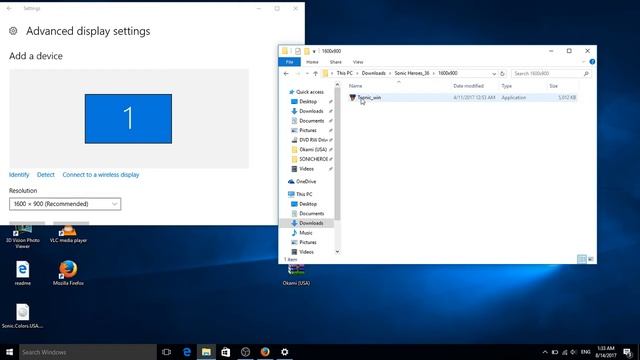
Task: Sort files by Type column header
Action: (507, 86)
